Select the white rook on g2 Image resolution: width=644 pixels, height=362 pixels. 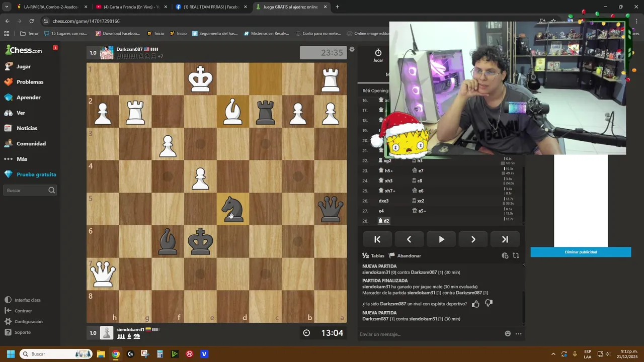135,112
